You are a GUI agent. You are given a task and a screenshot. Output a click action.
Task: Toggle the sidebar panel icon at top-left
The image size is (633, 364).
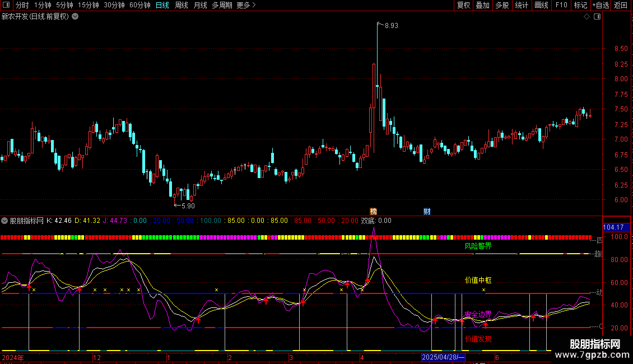tap(6, 5)
